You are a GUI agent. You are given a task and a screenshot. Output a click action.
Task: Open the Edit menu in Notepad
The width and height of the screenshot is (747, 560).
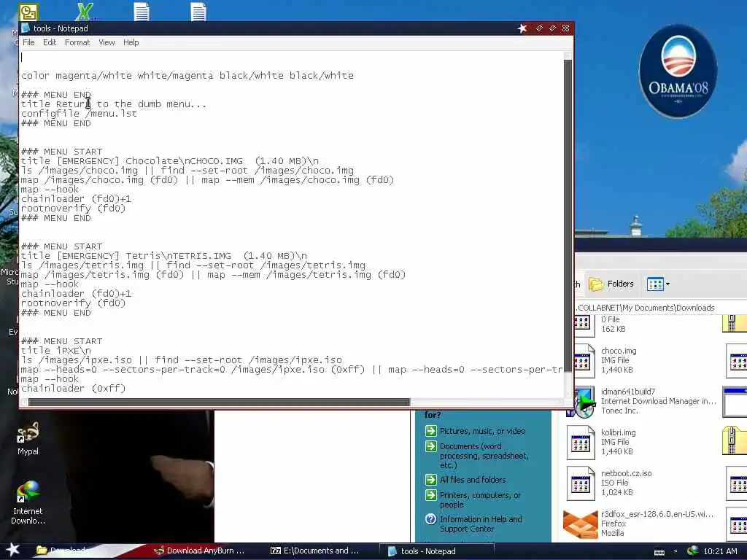point(50,42)
